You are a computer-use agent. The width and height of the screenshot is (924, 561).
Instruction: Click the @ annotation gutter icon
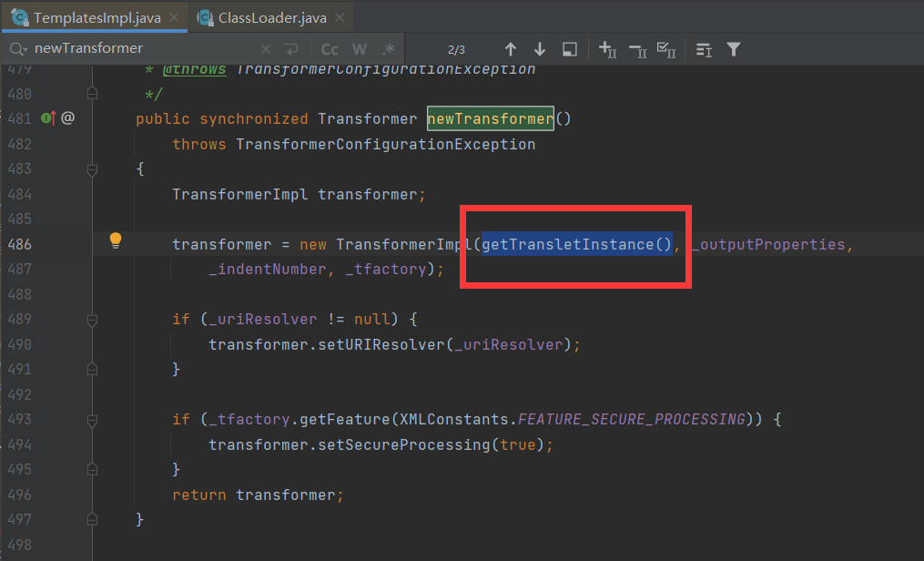[x=67, y=117]
